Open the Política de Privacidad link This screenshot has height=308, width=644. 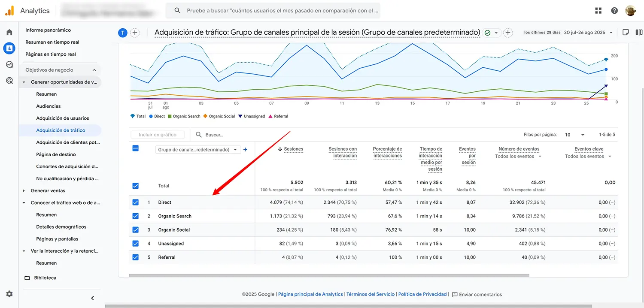pos(422,294)
